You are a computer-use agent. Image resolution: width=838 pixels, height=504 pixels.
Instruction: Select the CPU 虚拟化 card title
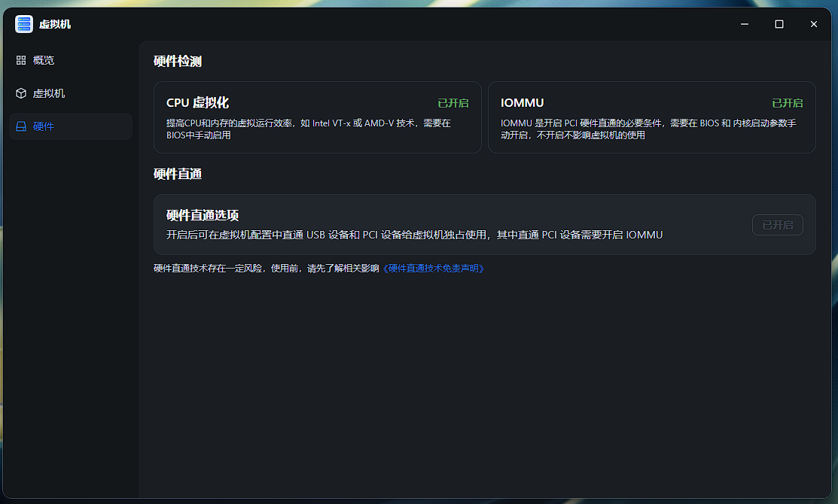[x=197, y=103]
